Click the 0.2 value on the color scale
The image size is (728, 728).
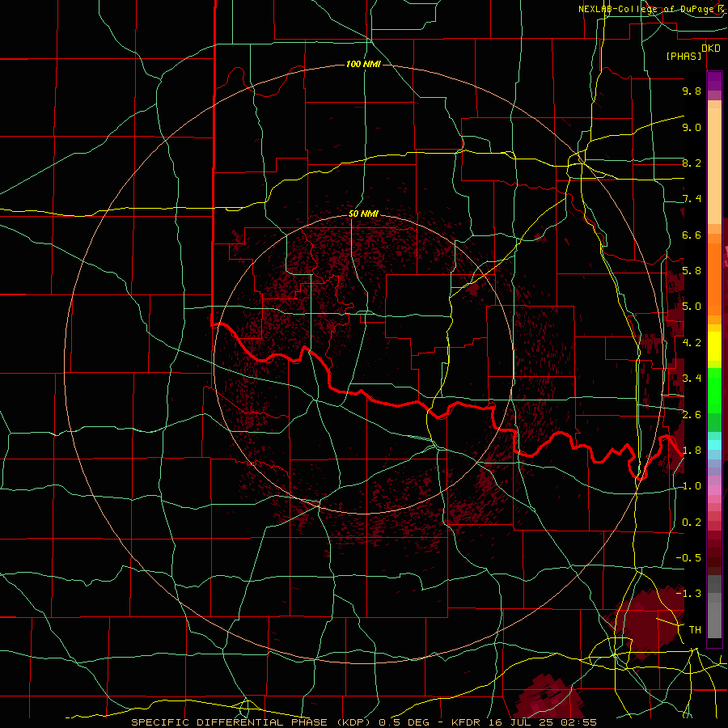click(x=692, y=523)
